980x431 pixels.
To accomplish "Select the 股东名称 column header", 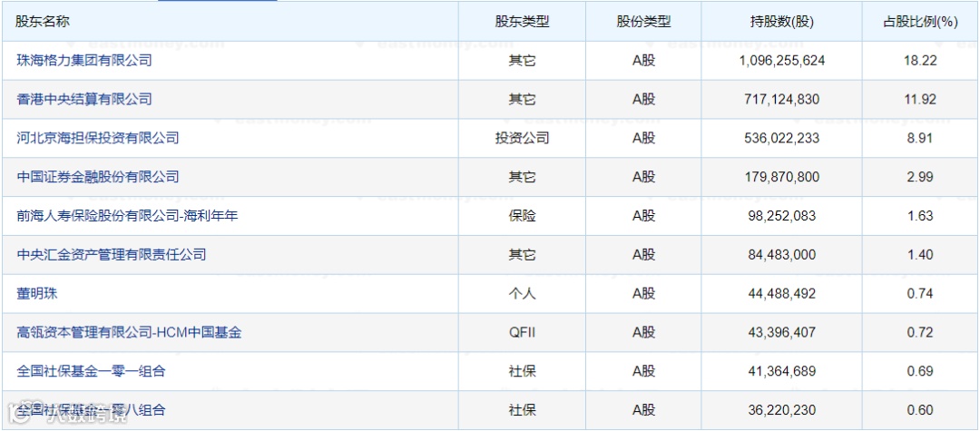I will click(x=43, y=21).
